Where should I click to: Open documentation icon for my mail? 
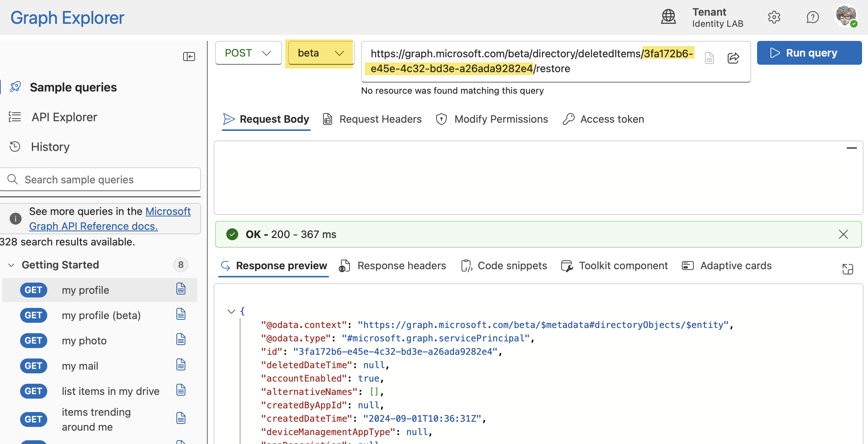(x=181, y=365)
